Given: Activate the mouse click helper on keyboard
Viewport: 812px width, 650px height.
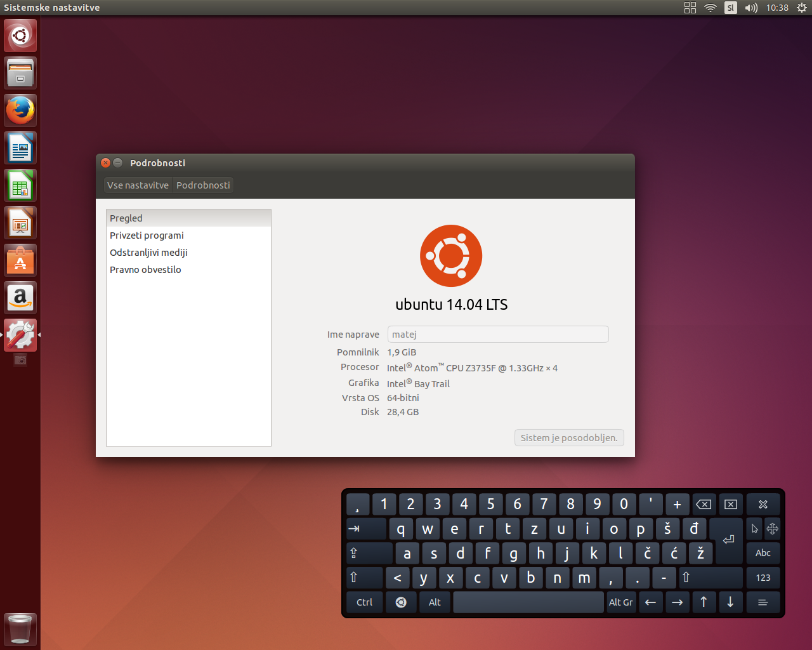Looking at the screenshot, I should pyautogui.click(x=754, y=529).
